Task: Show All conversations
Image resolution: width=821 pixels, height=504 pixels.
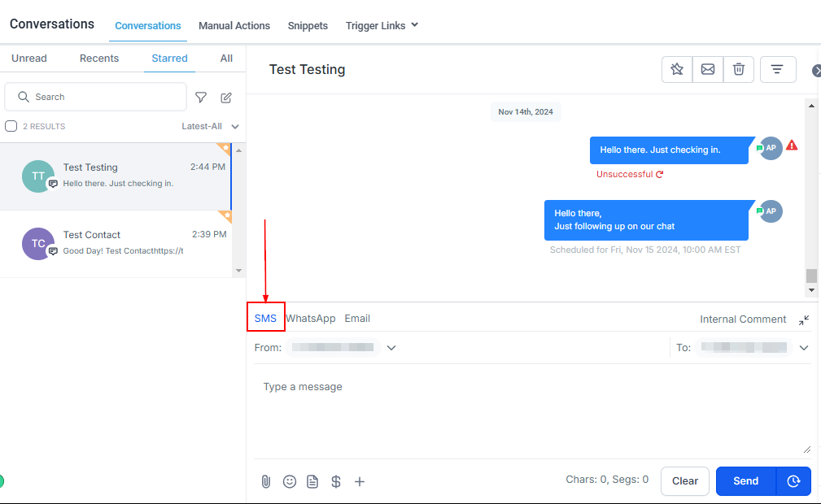Action: [x=226, y=58]
